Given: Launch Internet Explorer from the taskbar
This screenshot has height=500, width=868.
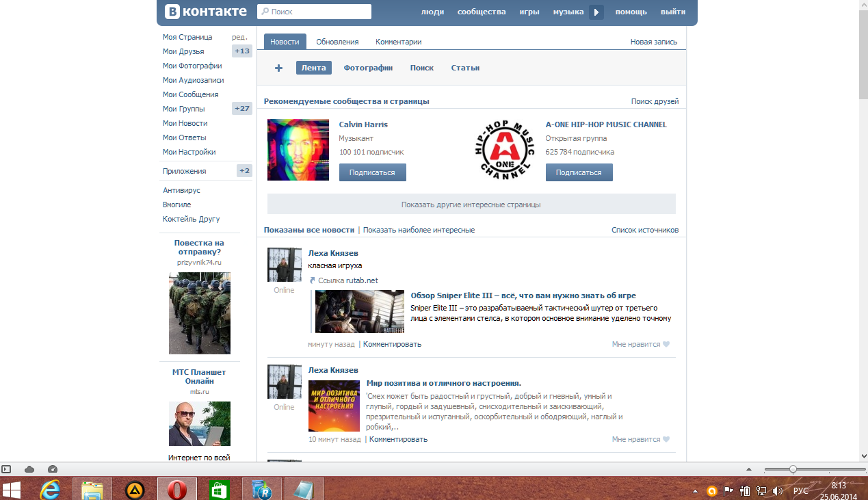Looking at the screenshot, I should 50,490.
